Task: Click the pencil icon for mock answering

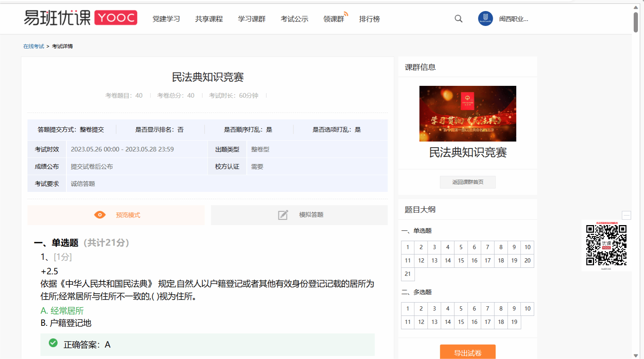Action: 283,215
